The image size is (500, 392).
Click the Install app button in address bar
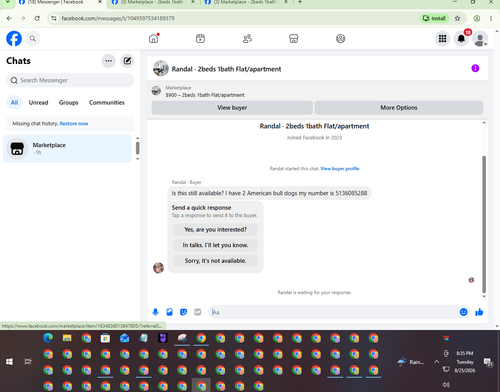434,18
